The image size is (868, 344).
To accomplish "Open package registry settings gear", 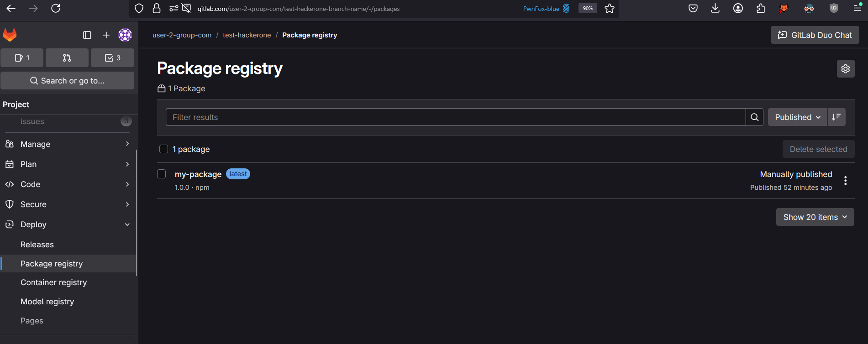I will [845, 69].
